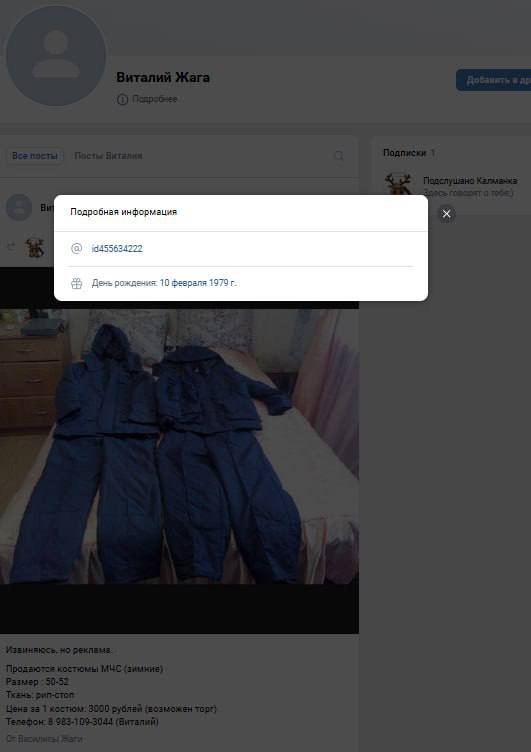Open the Подписки section header
The height and width of the screenshot is (752, 531).
404,153
